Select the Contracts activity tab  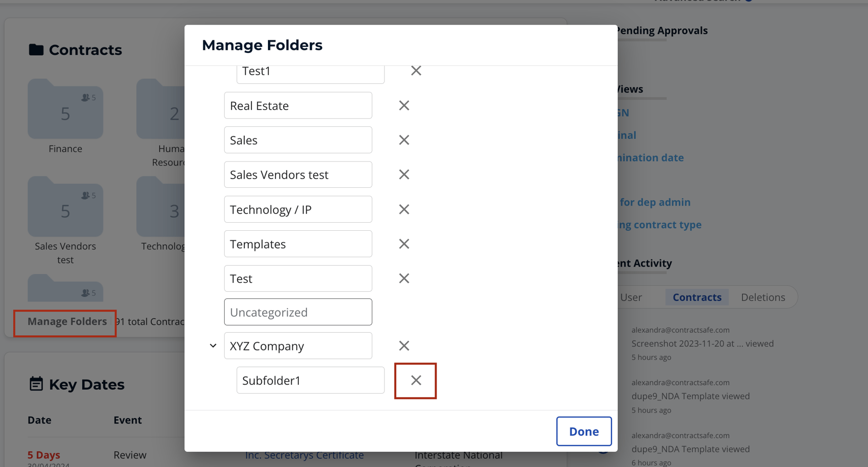697,297
